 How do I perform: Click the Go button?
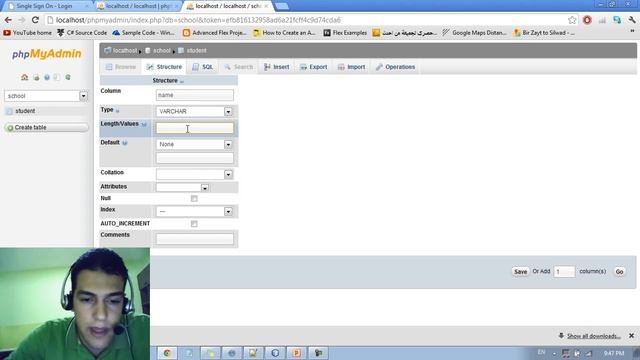tap(619, 272)
